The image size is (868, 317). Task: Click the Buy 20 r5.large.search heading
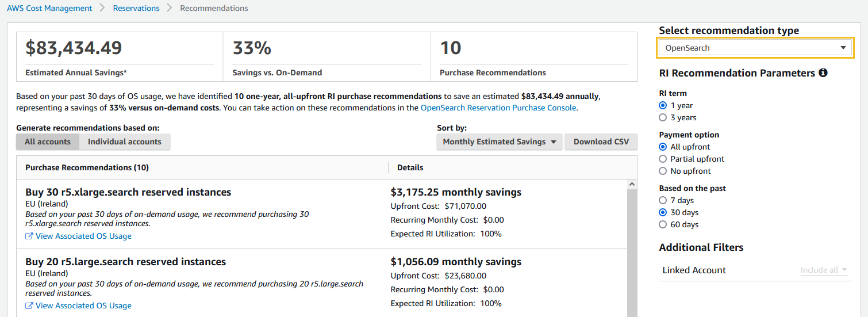tap(126, 262)
